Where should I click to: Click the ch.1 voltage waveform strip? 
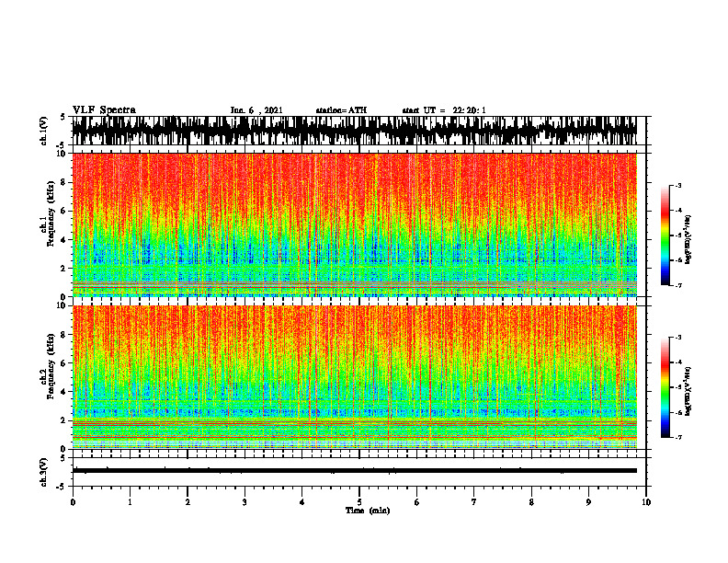[354, 131]
